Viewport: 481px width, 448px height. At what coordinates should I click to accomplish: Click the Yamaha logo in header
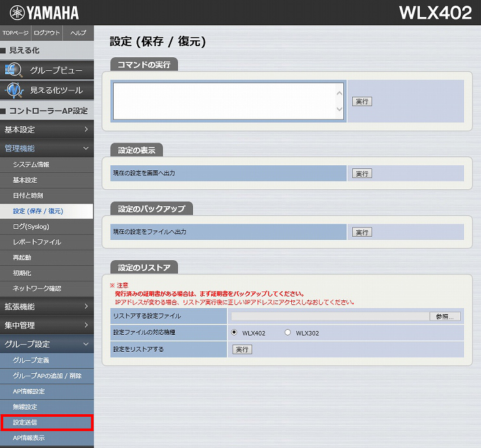coord(44,13)
